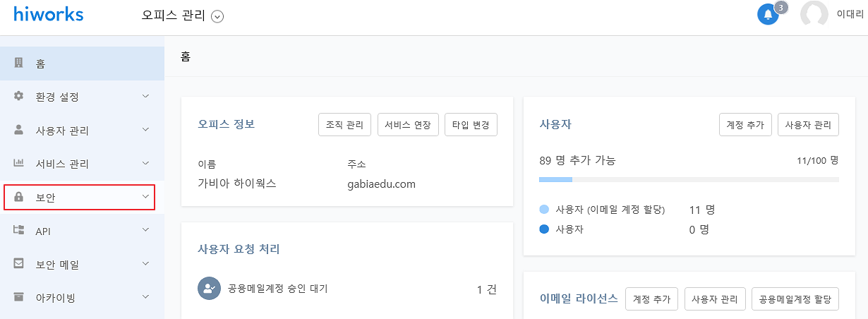Click the user count progress bar
Screen dimensions: 868x319
tap(689, 180)
